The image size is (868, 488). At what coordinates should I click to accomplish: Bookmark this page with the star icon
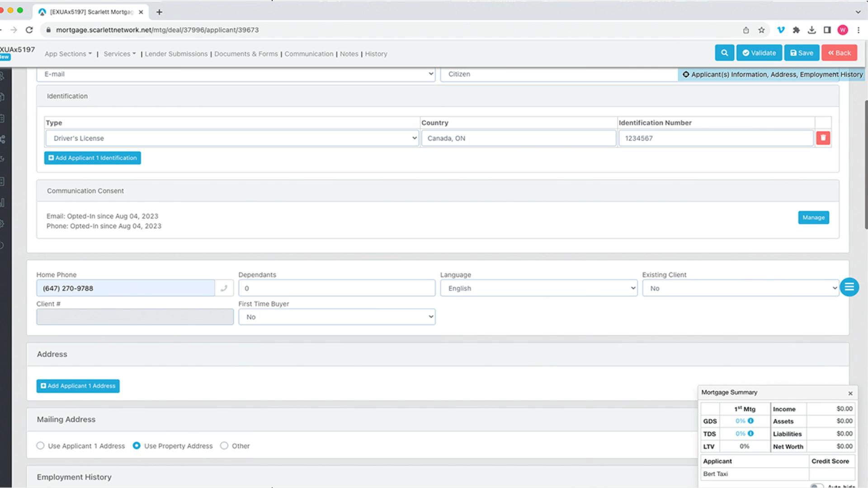point(761,30)
